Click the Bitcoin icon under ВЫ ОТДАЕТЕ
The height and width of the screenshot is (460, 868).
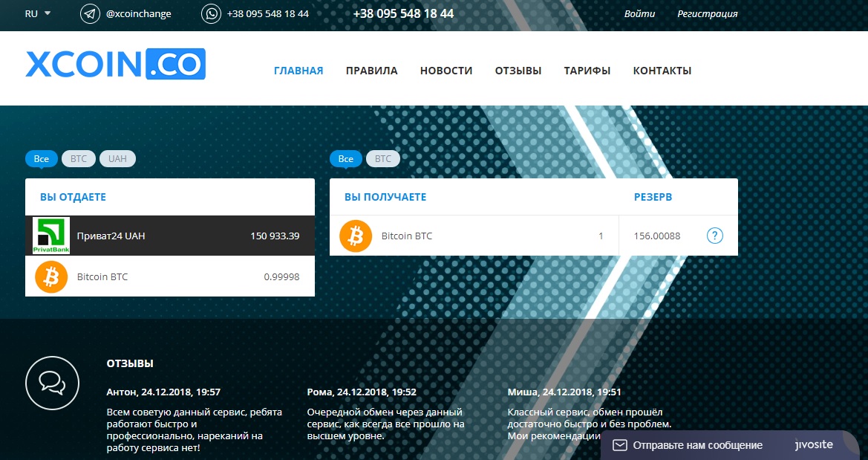51,276
